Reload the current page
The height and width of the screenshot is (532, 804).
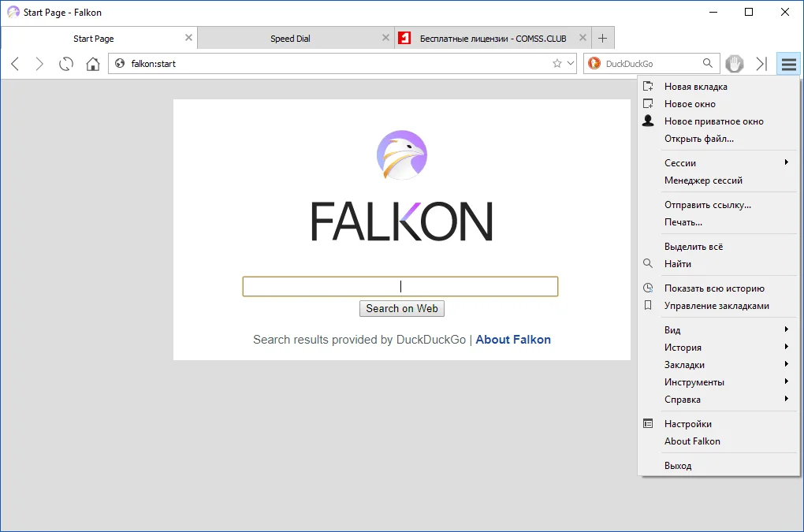pyautogui.click(x=66, y=64)
